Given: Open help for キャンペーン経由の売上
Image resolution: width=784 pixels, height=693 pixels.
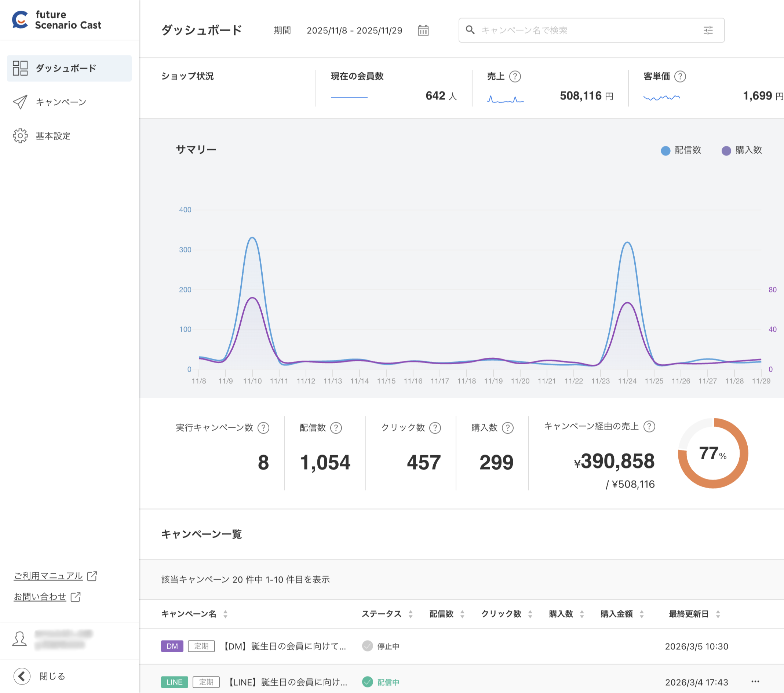Looking at the screenshot, I should [x=649, y=426].
